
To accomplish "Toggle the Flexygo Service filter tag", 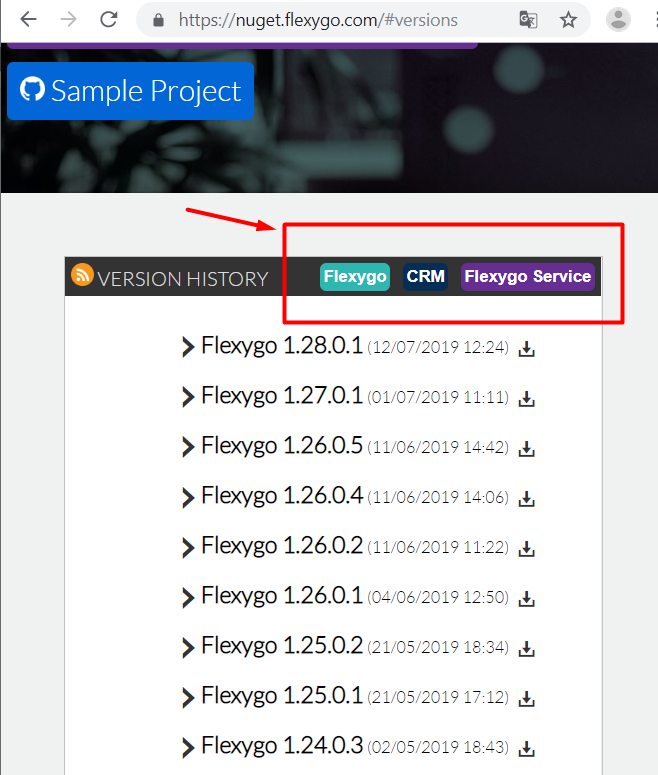I will tap(527, 276).
